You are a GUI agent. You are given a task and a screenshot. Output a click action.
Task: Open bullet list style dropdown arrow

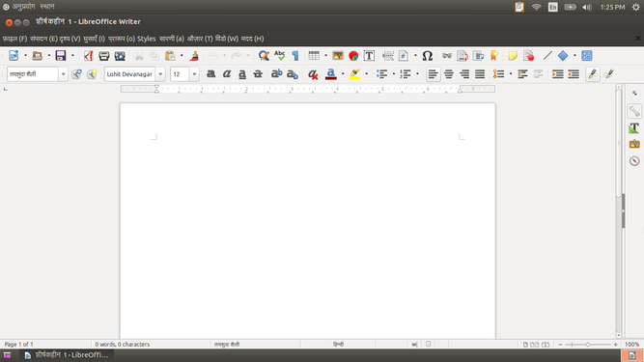click(394, 74)
